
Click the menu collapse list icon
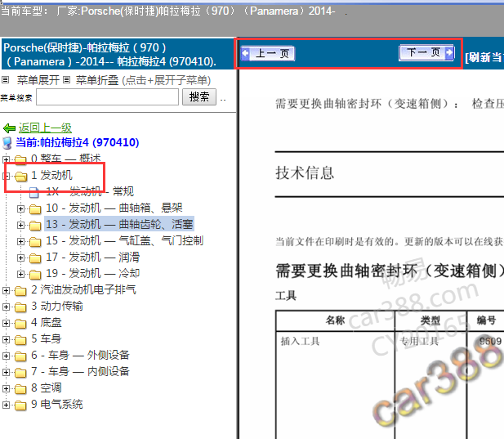point(66,80)
